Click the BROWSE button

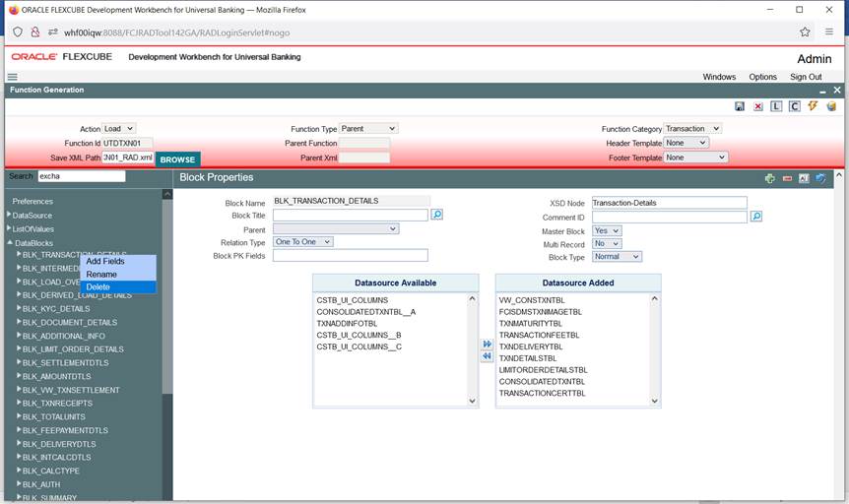click(x=177, y=159)
